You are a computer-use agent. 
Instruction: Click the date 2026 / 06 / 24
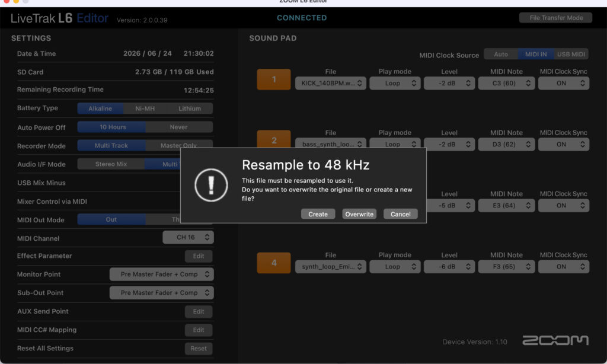point(148,53)
